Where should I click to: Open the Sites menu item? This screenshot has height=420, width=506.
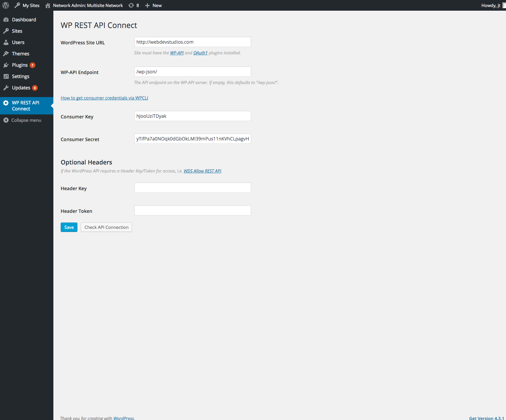tap(27, 31)
